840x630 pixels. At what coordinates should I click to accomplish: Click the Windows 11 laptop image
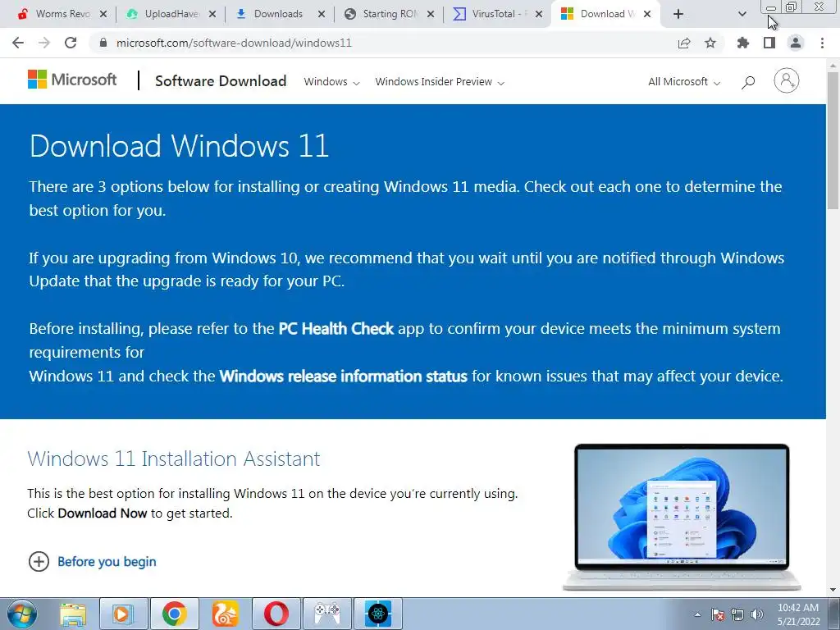tap(682, 518)
